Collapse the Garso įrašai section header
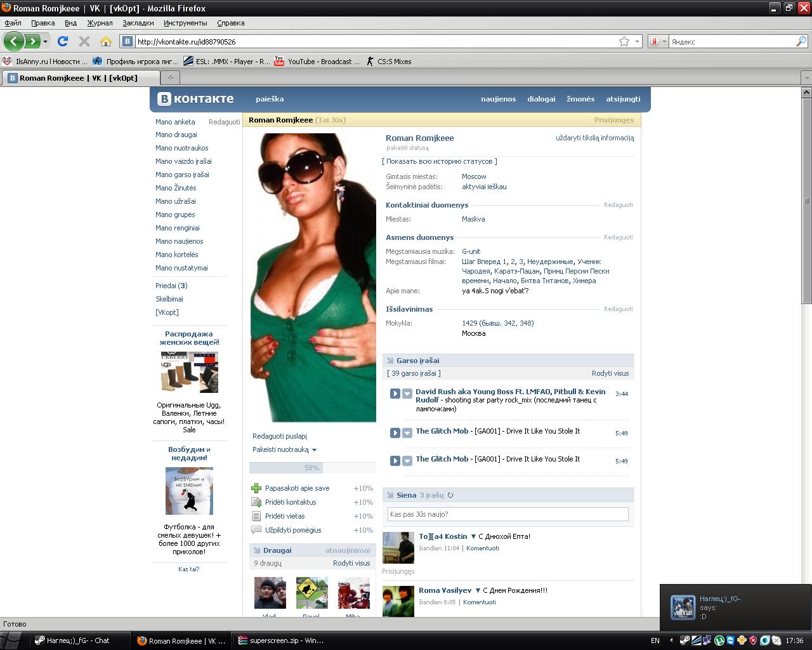This screenshot has height=650, width=812. [508, 361]
